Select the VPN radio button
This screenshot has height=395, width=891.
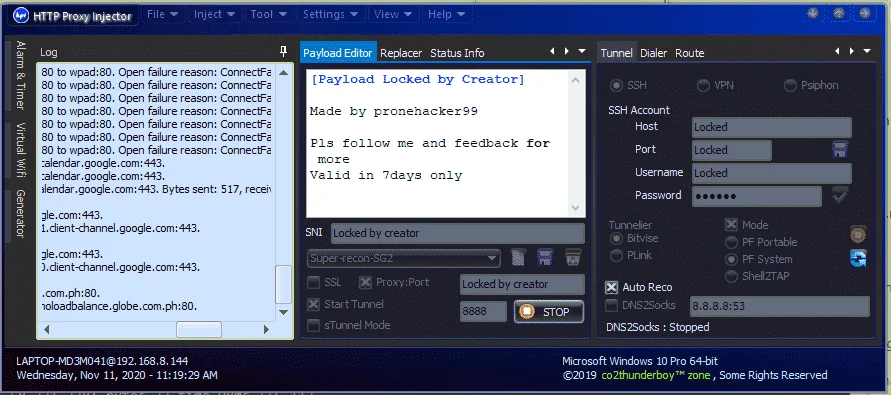pos(703,86)
